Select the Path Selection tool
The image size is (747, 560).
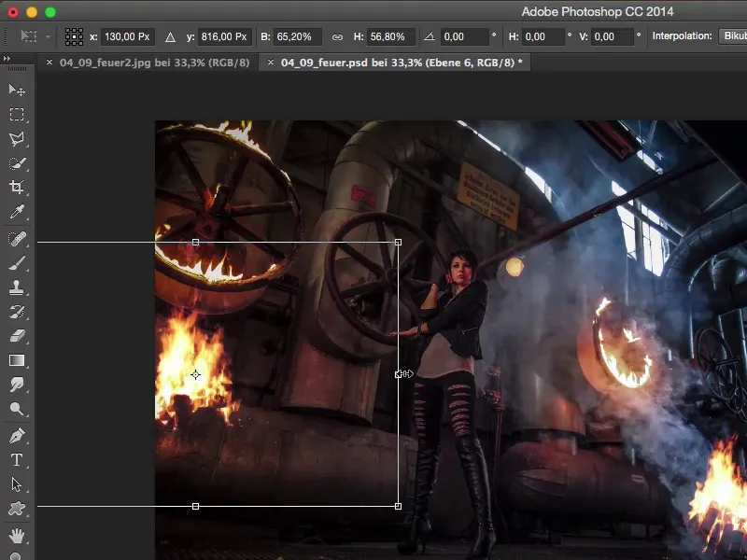pos(17,484)
